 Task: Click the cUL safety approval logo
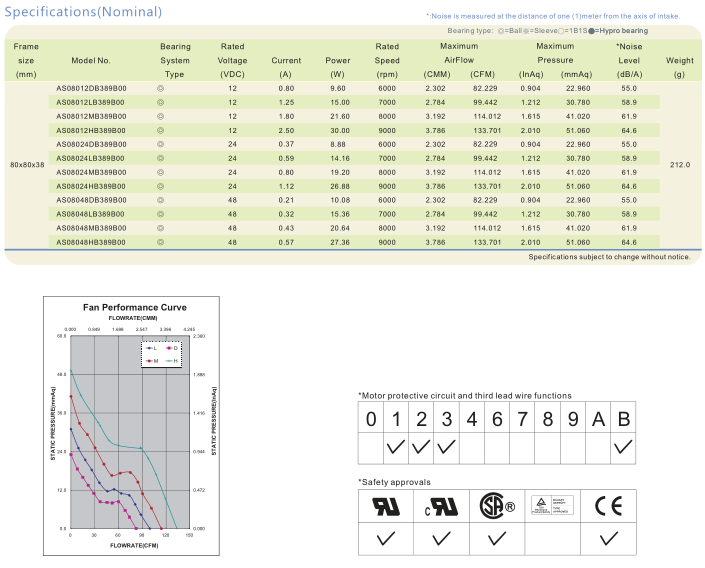(441, 506)
